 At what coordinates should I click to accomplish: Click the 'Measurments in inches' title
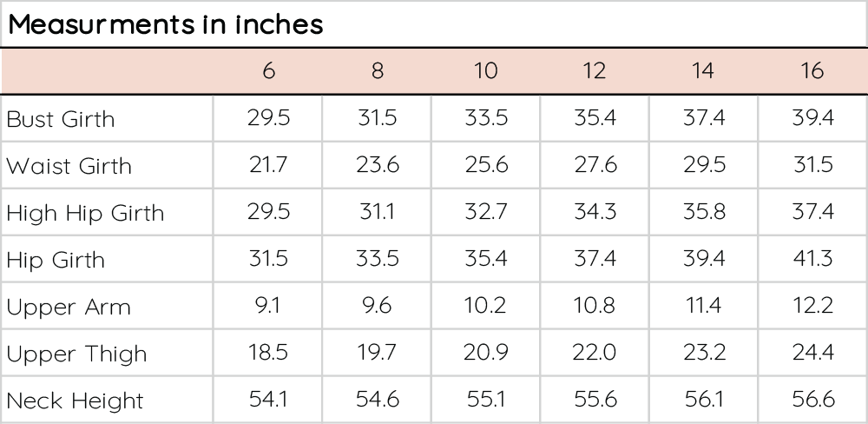[x=165, y=24]
